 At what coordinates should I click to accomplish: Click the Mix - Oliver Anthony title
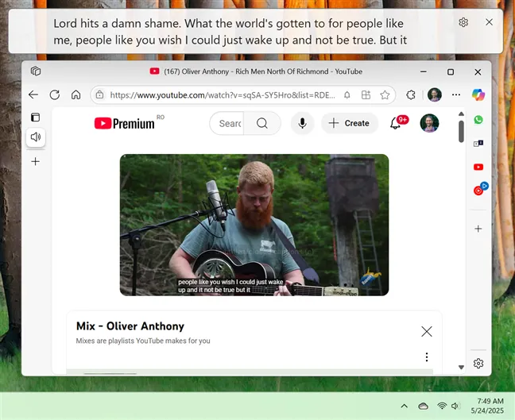130,326
